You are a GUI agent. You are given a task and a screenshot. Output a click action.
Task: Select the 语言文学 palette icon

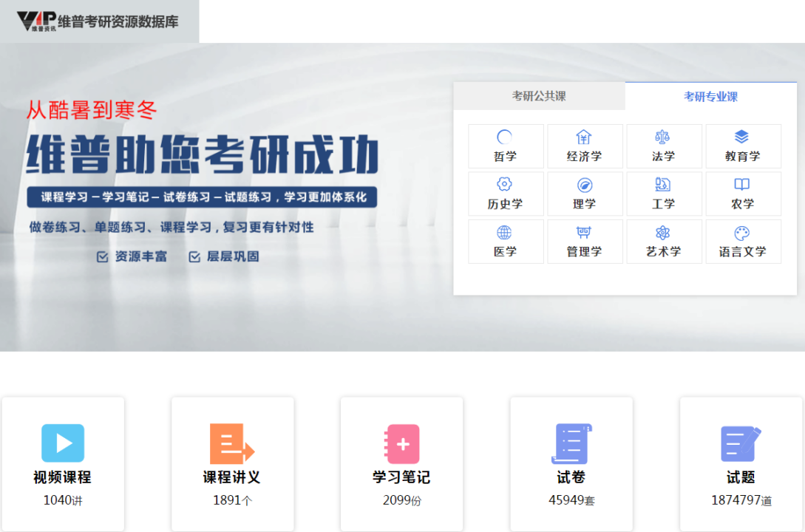pos(742,233)
